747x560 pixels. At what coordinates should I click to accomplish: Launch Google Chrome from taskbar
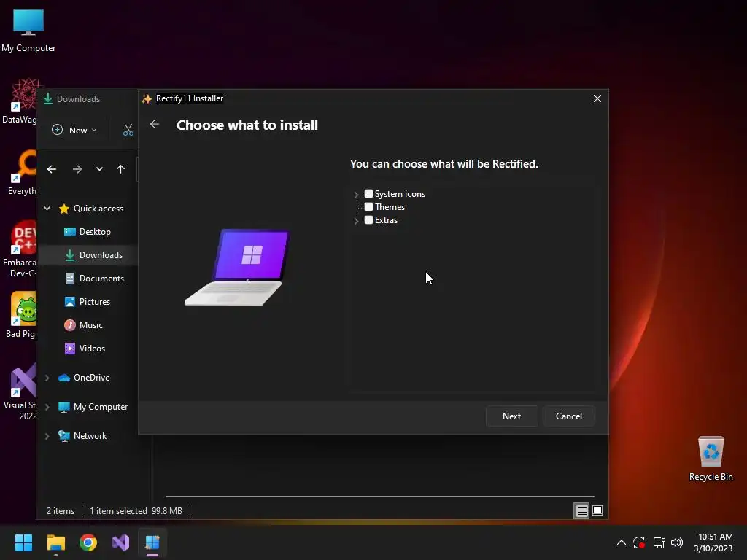(x=88, y=542)
